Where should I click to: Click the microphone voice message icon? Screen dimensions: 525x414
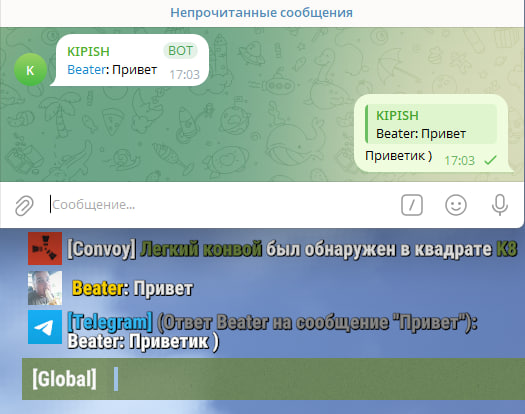(x=500, y=205)
